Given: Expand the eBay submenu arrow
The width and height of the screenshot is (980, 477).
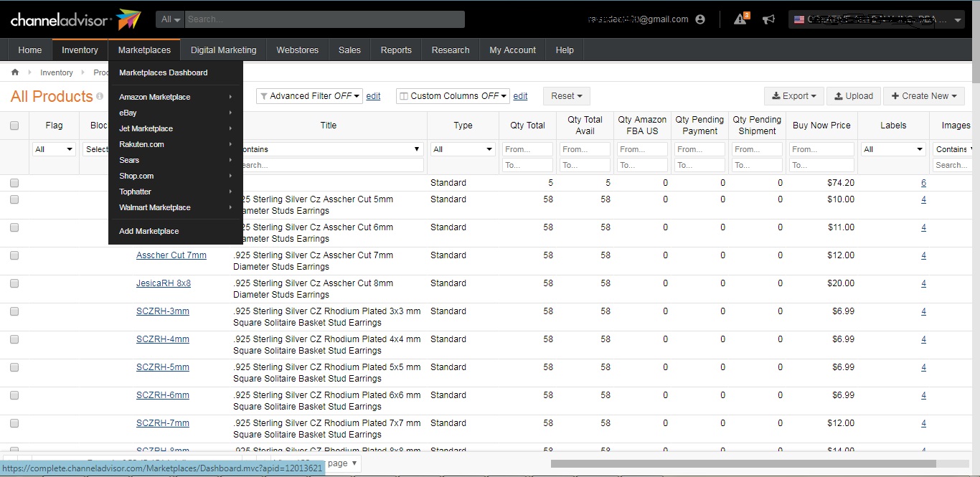Looking at the screenshot, I should point(230,113).
